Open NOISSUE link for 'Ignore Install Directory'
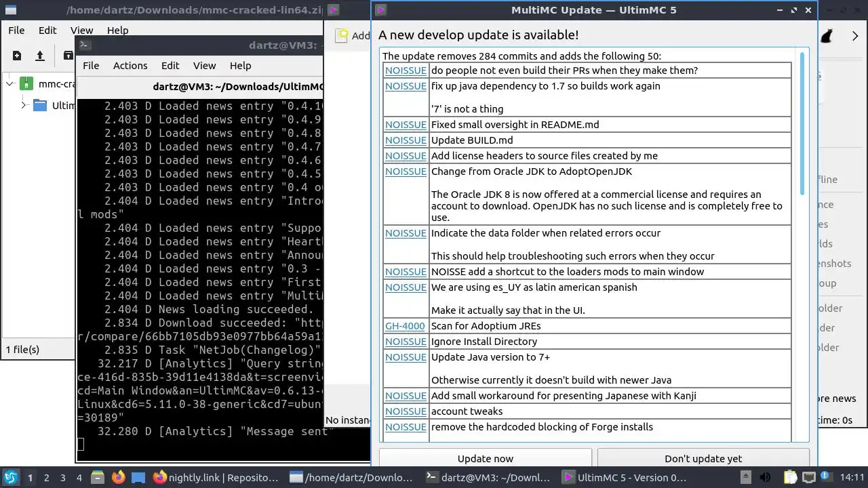This screenshot has width=868, height=488. click(x=406, y=342)
